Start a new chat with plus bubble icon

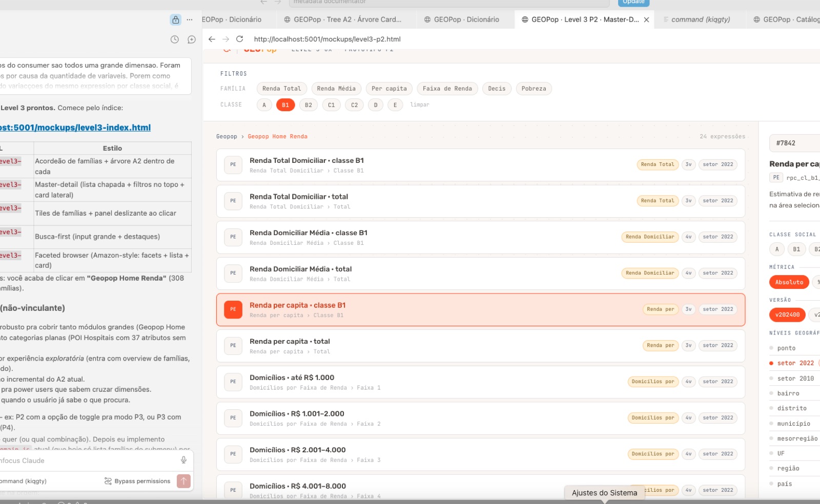192,39
